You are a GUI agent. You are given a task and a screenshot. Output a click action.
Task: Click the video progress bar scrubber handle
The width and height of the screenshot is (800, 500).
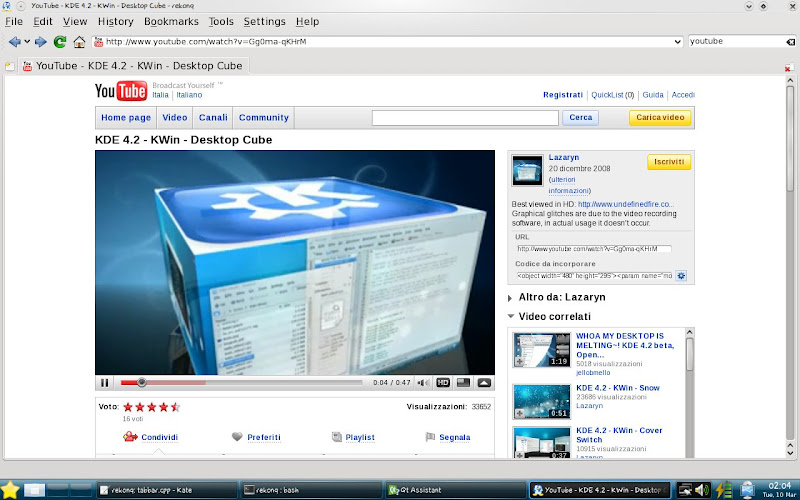click(142, 382)
